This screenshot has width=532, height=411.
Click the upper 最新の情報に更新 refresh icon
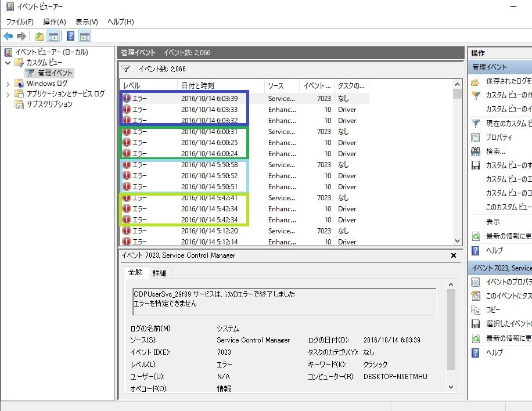coord(476,236)
